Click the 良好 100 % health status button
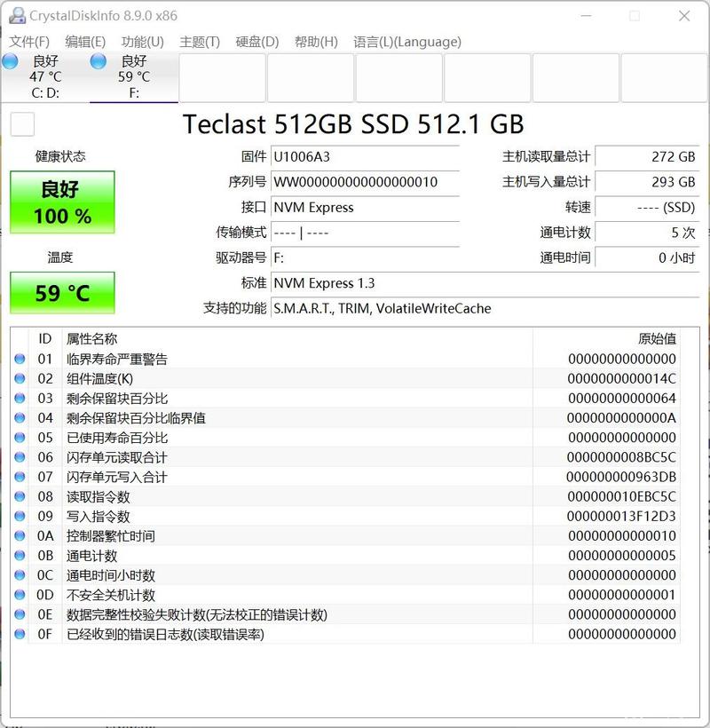Viewport: 710px width, 728px height. coord(62,202)
